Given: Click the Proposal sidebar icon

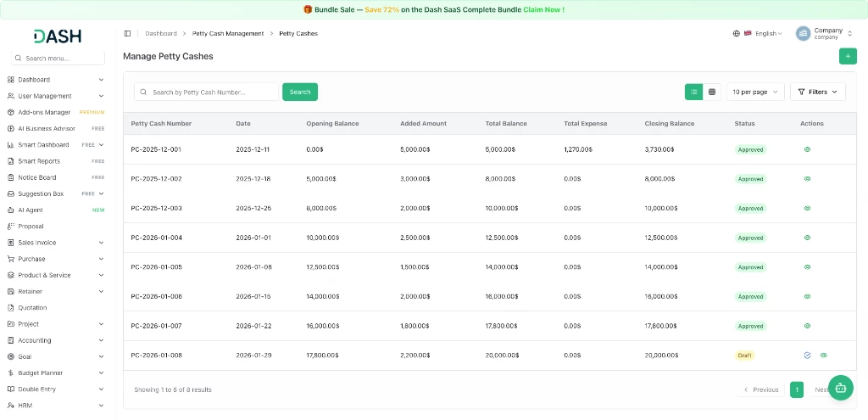Looking at the screenshot, I should pyautogui.click(x=10, y=226).
